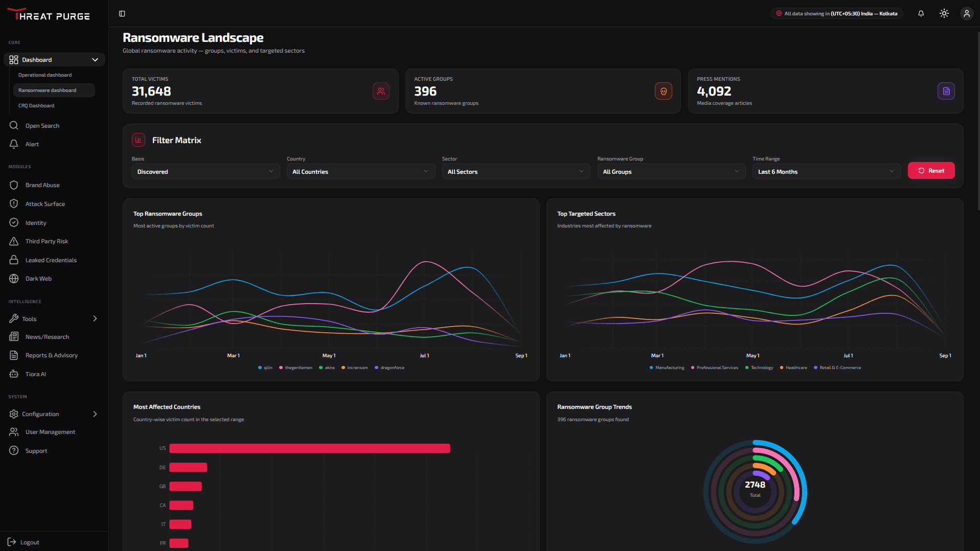The width and height of the screenshot is (980, 551).
Task: Select Ransomware dashboard submenu item
Action: (54, 90)
